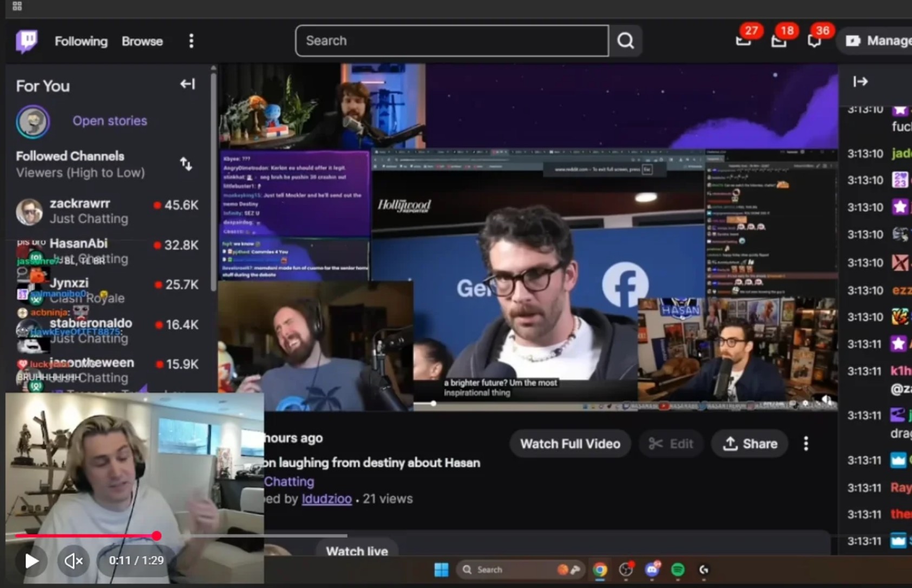Click the grid icon at the window's top-left
Viewport: 912px width, 588px height.
click(17, 6)
